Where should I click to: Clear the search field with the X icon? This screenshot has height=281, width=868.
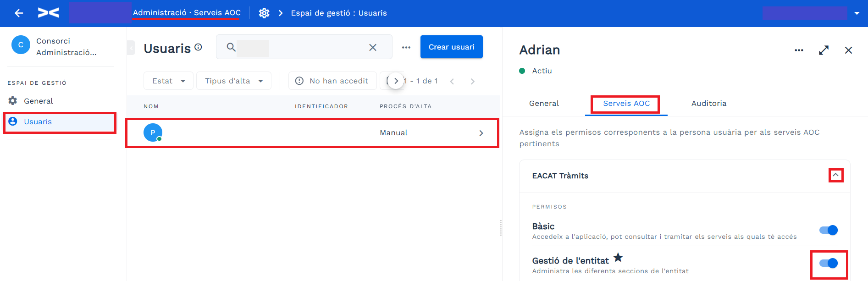[x=373, y=47]
